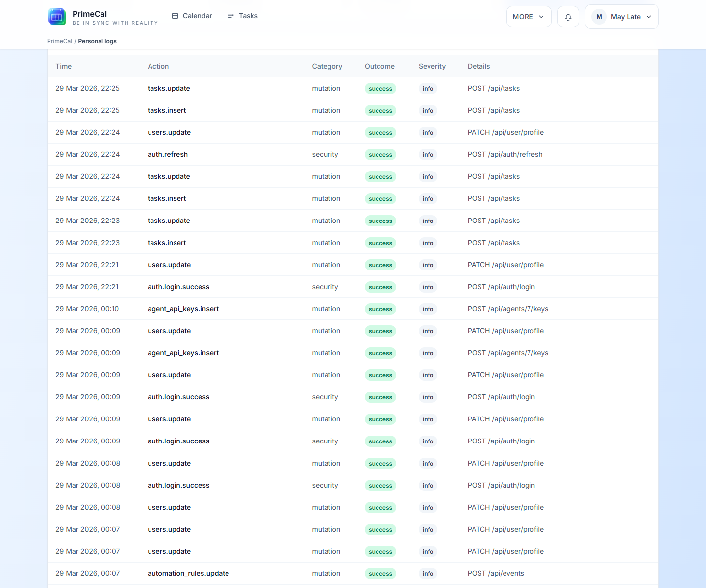The image size is (706, 588).
Task: Click the Time column header
Action: tap(64, 66)
